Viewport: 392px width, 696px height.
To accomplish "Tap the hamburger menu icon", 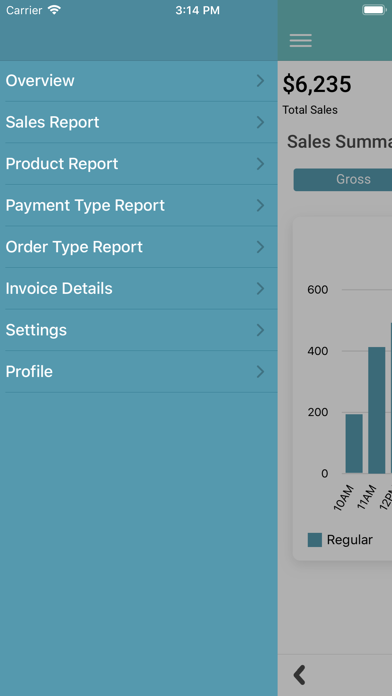I will pyautogui.click(x=301, y=40).
